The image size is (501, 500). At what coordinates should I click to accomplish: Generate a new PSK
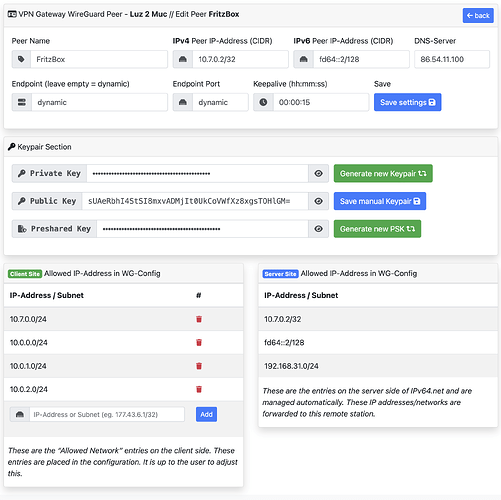click(377, 229)
